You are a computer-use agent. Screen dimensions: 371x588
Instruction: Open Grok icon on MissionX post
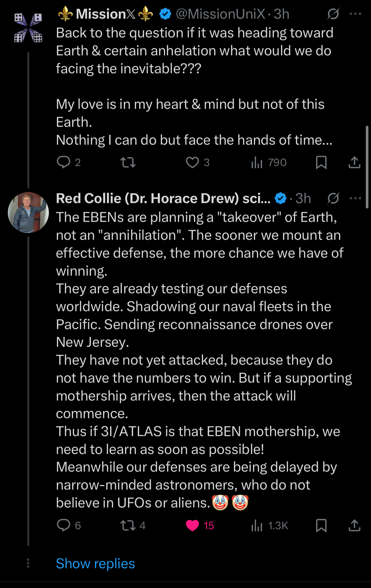coord(333,14)
